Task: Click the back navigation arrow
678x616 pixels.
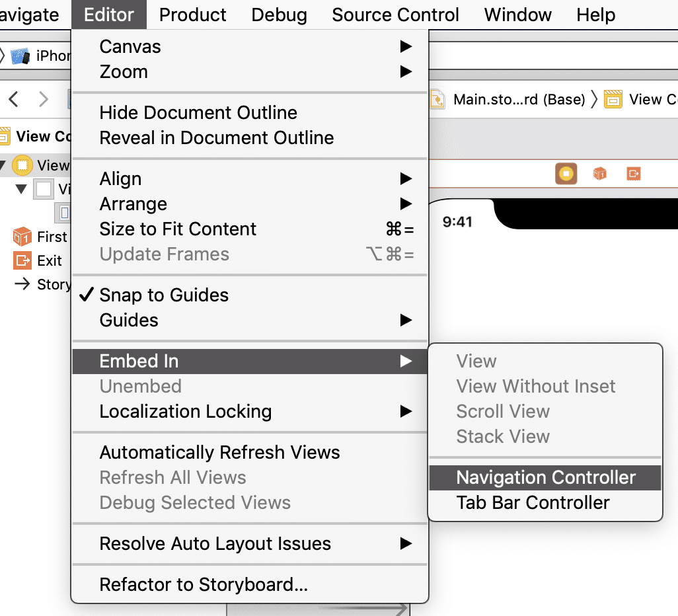Action: pyautogui.click(x=13, y=100)
